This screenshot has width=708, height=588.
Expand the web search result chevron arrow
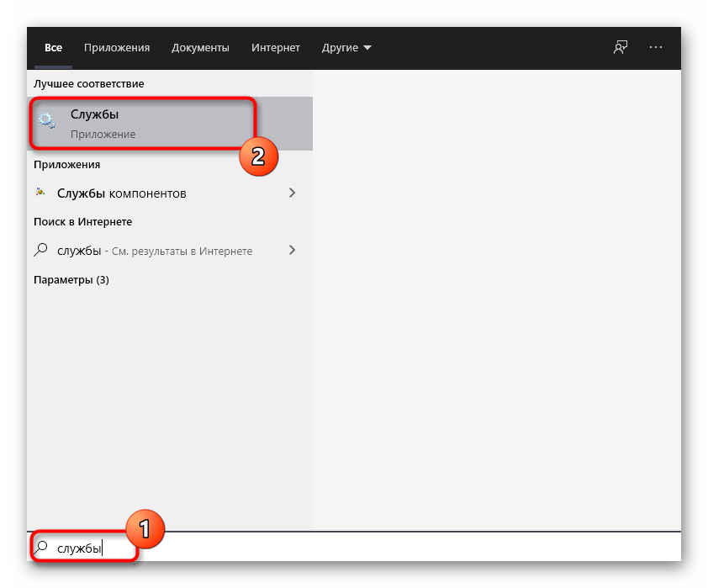(292, 250)
